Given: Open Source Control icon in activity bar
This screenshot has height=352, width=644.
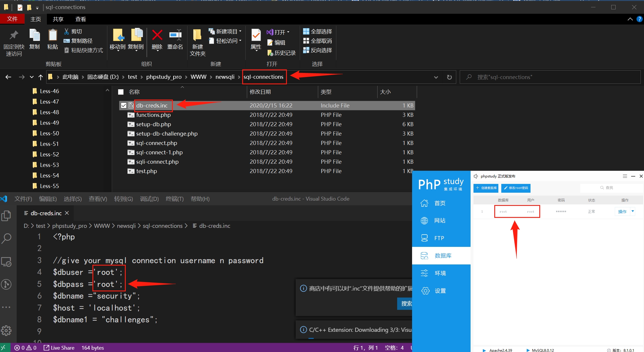Looking at the screenshot, I should [x=6, y=284].
